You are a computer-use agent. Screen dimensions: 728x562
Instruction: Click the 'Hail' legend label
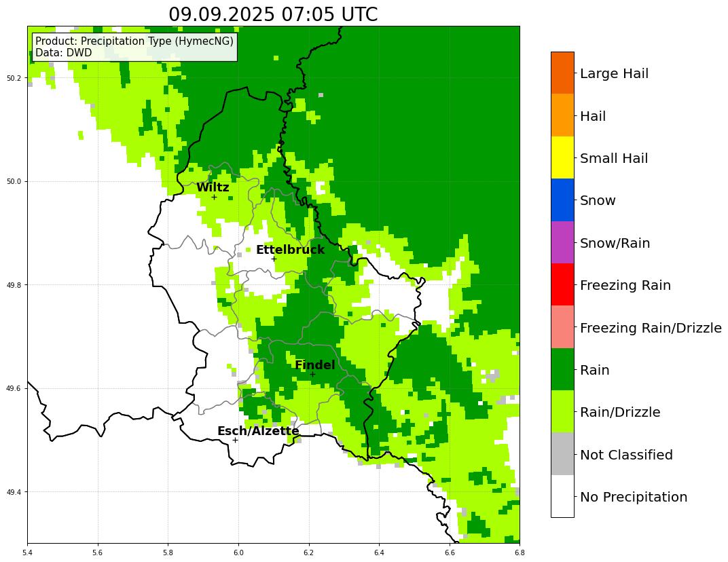pyautogui.click(x=592, y=115)
